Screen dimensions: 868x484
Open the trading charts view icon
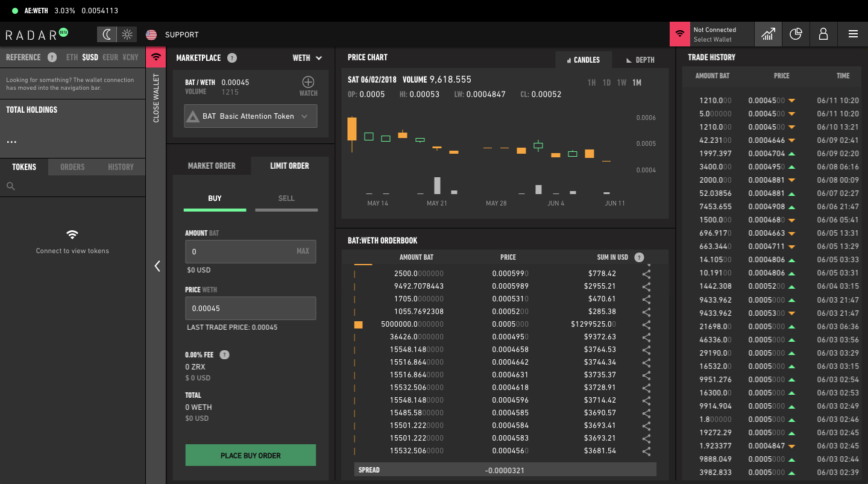(x=767, y=34)
